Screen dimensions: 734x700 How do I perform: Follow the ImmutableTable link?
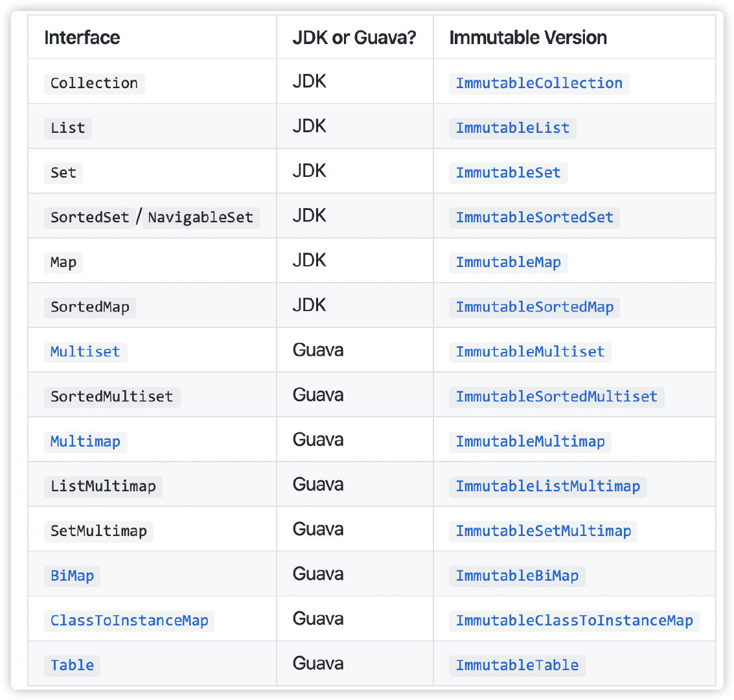(x=516, y=665)
